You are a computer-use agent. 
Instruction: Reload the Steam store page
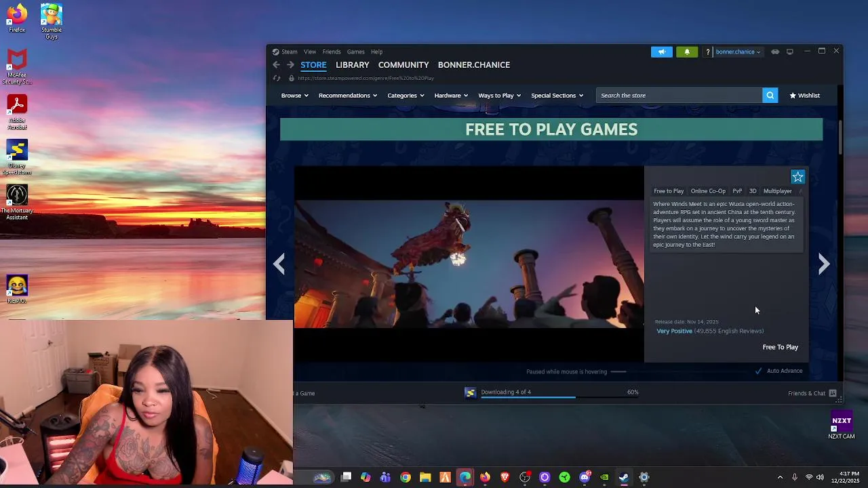click(277, 78)
